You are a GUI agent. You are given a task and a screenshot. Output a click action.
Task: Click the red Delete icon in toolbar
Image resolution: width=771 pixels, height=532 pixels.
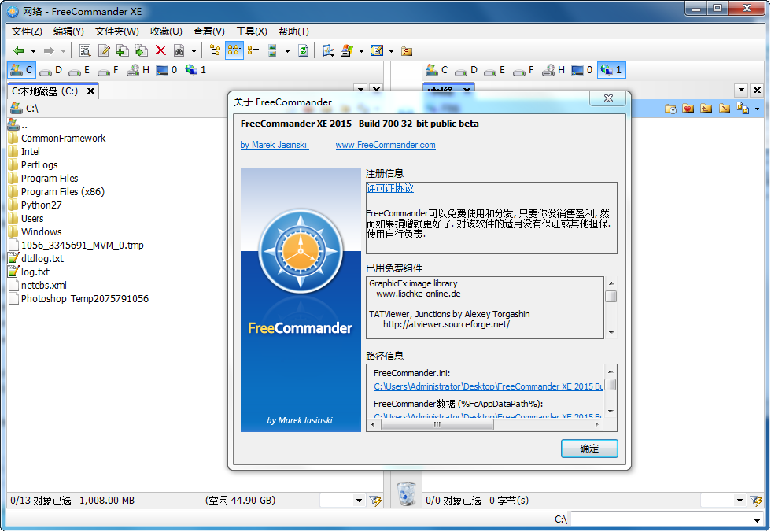coord(160,50)
